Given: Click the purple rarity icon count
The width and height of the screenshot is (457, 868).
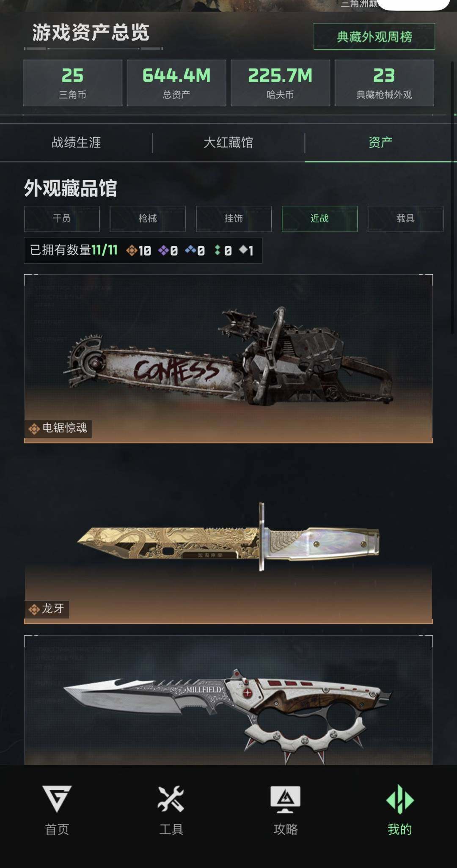Looking at the screenshot, I should [x=168, y=250].
